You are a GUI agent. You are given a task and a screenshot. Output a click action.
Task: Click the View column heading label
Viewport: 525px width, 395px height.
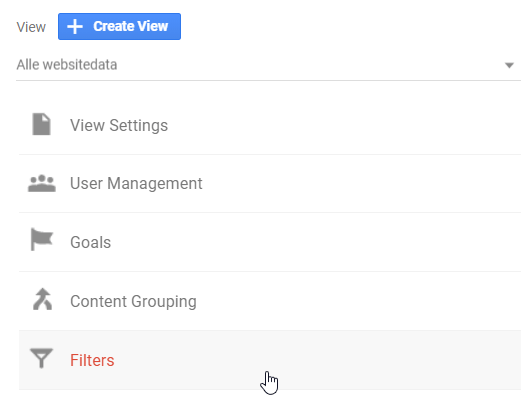tap(31, 27)
